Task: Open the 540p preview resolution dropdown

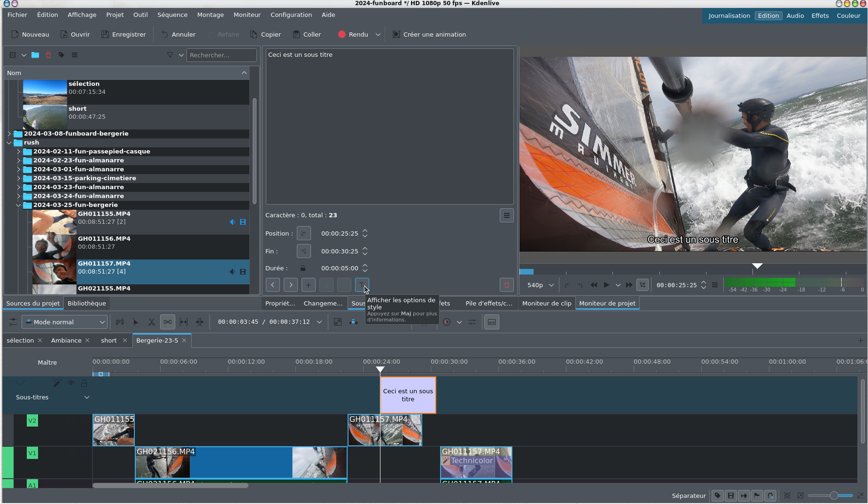Action: point(541,285)
